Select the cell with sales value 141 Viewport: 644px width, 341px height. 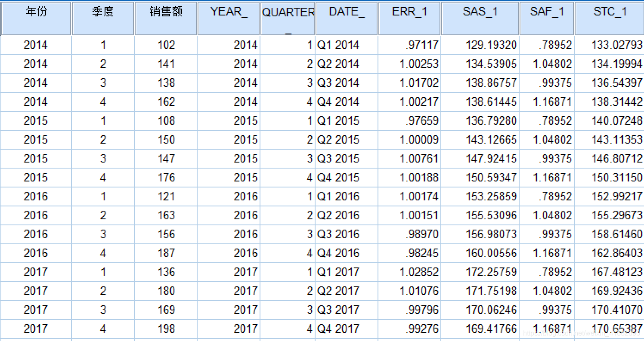[x=166, y=64]
